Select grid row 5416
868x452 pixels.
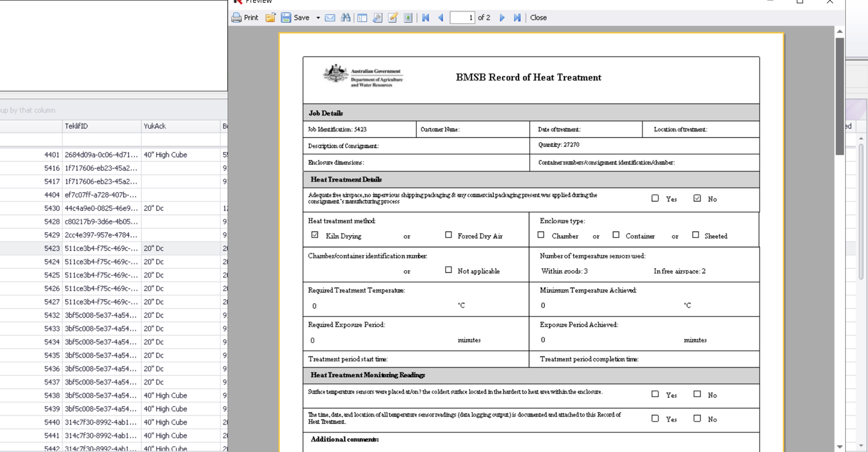pos(114,168)
